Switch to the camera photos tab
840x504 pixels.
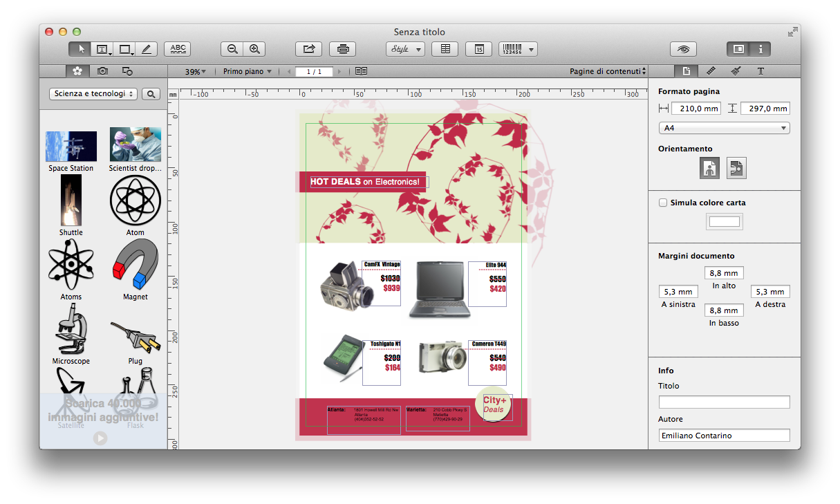[102, 71]
